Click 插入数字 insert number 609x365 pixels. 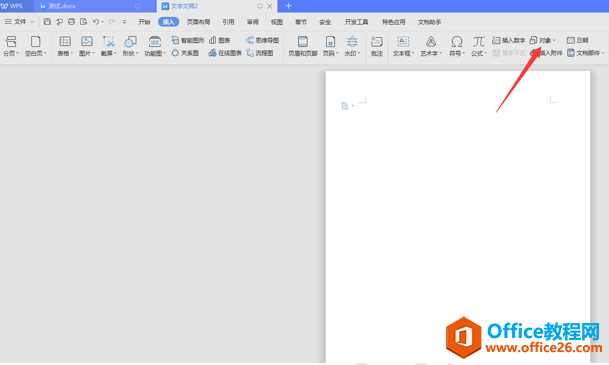tap(509, 40)
